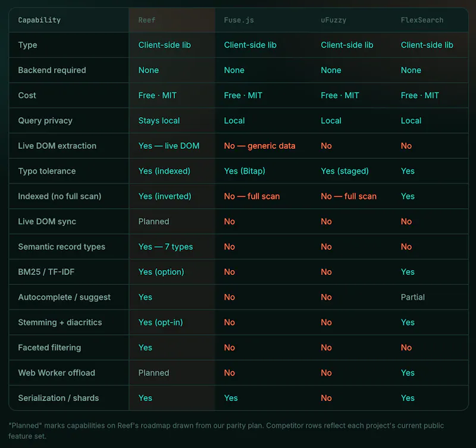Select the Semantic record types label

(62, 246)
